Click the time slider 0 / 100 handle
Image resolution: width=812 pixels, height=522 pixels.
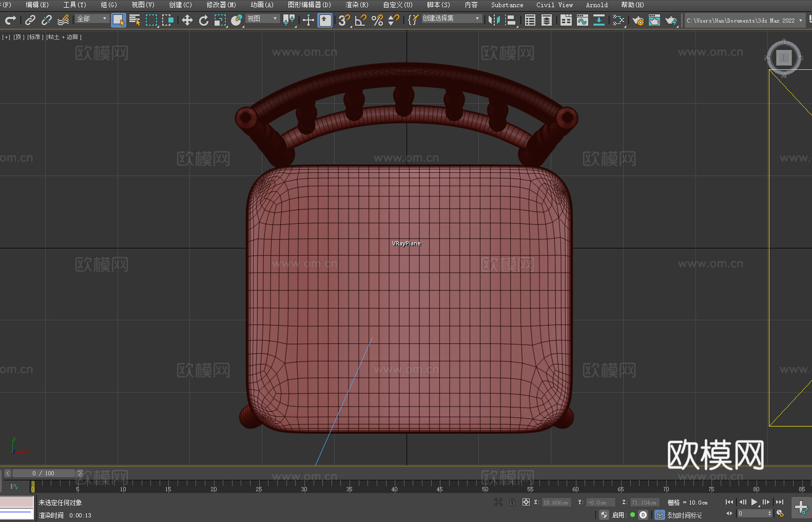pos(44,473)
